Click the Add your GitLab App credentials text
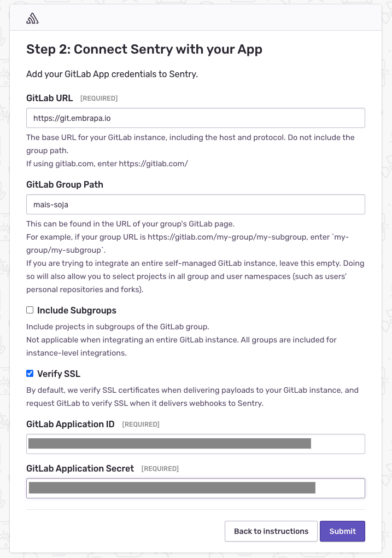Screen dimensions: 392x558 pos(112,74)
